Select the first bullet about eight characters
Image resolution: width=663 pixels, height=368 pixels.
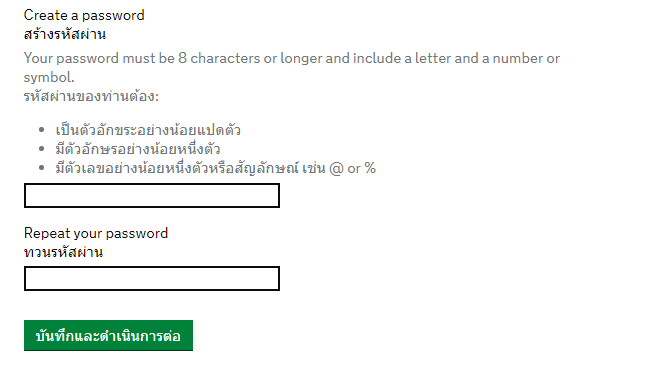pos(148,129)
